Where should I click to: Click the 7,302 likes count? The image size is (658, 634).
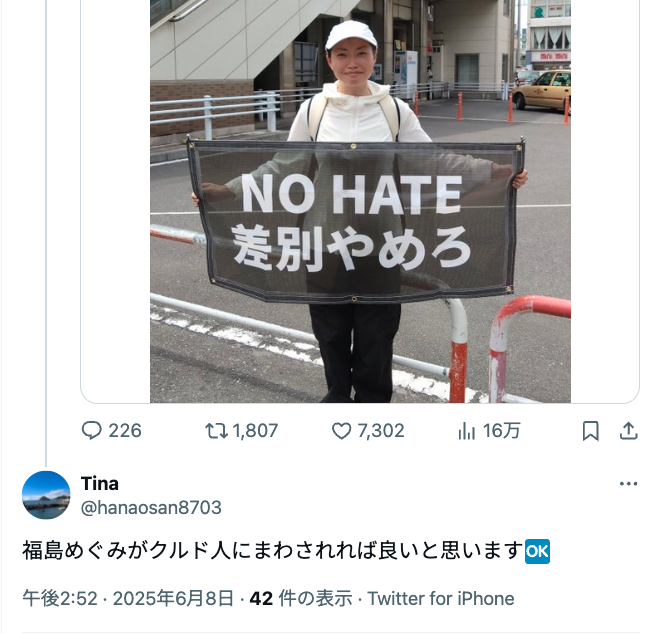pyautogui.click(x=381, y=431)
